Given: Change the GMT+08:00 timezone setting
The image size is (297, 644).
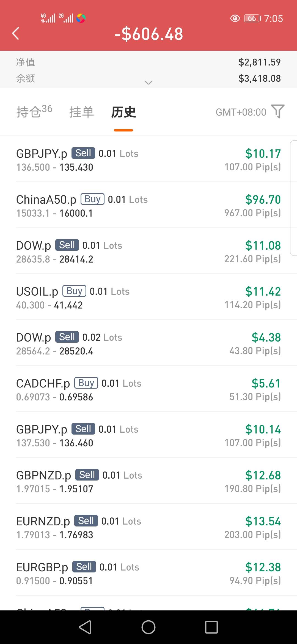Looking at the screenshot, I should [x=241, y=112].
